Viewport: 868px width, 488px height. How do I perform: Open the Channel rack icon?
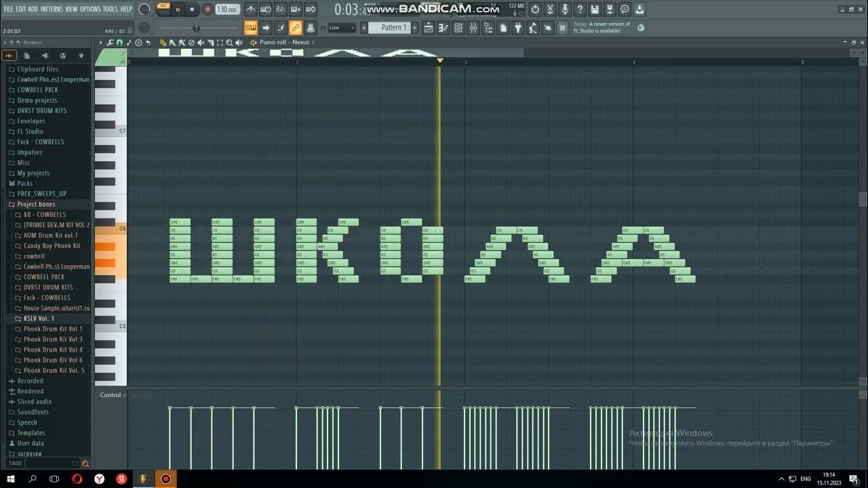[458, 28]
